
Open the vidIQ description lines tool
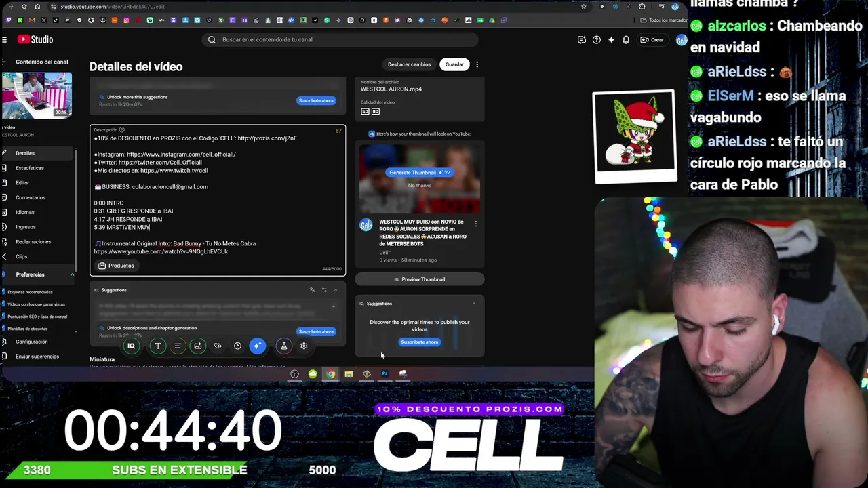coord(178,346)
